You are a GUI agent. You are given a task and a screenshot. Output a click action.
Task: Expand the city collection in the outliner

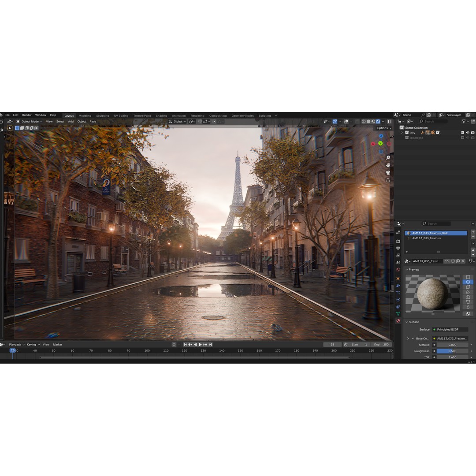(402, 132)
